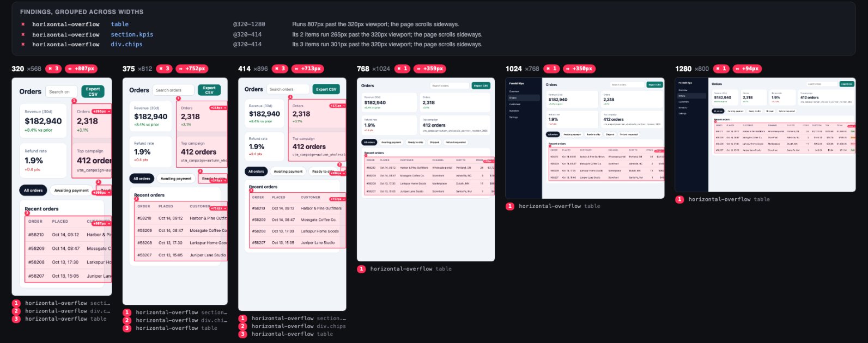Click '@320–414' in the div.chips row
The height and width of the screenshot is (343, 868).
pos(247,44)
